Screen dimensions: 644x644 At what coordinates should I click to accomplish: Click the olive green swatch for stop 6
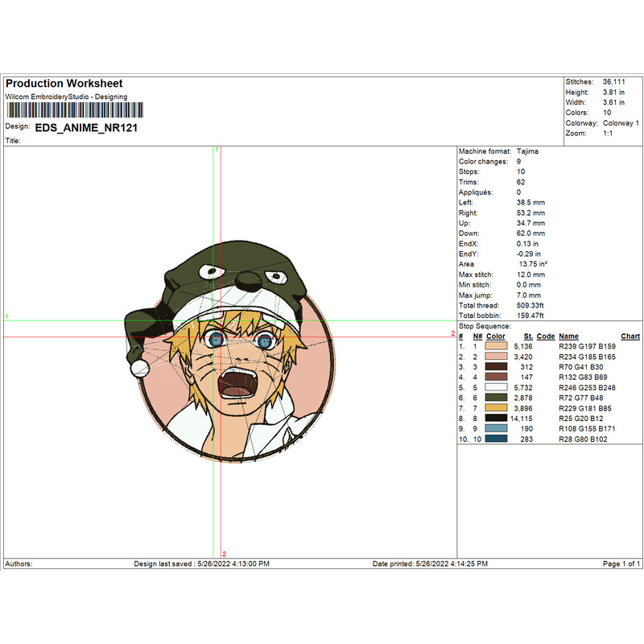[497, 398]
